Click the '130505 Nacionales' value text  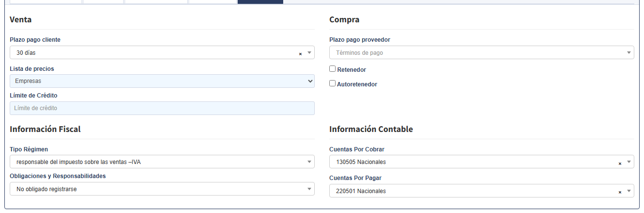tap(361, 162)
